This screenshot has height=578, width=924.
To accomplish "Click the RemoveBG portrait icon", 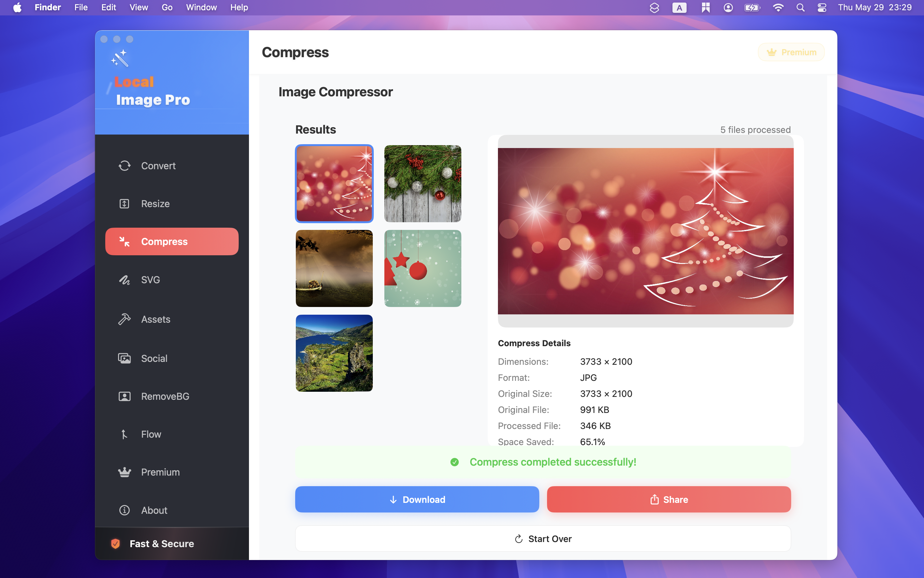I will tap(124, 397).
